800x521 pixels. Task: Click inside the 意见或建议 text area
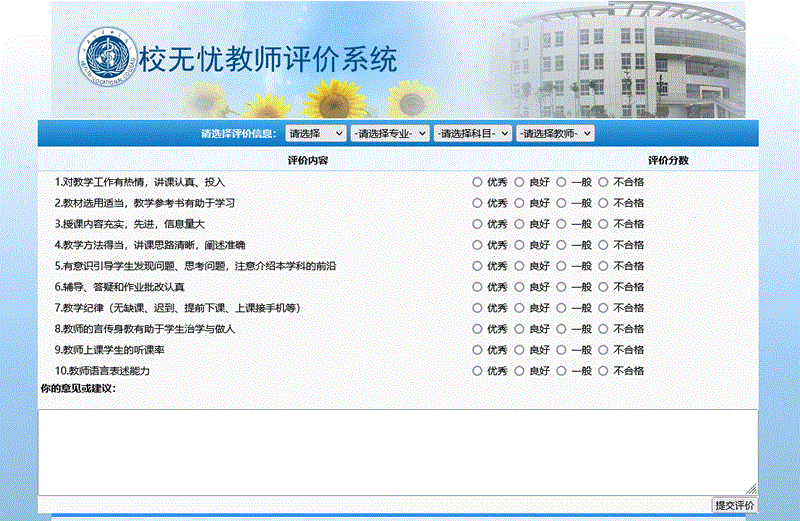point(397,451)
